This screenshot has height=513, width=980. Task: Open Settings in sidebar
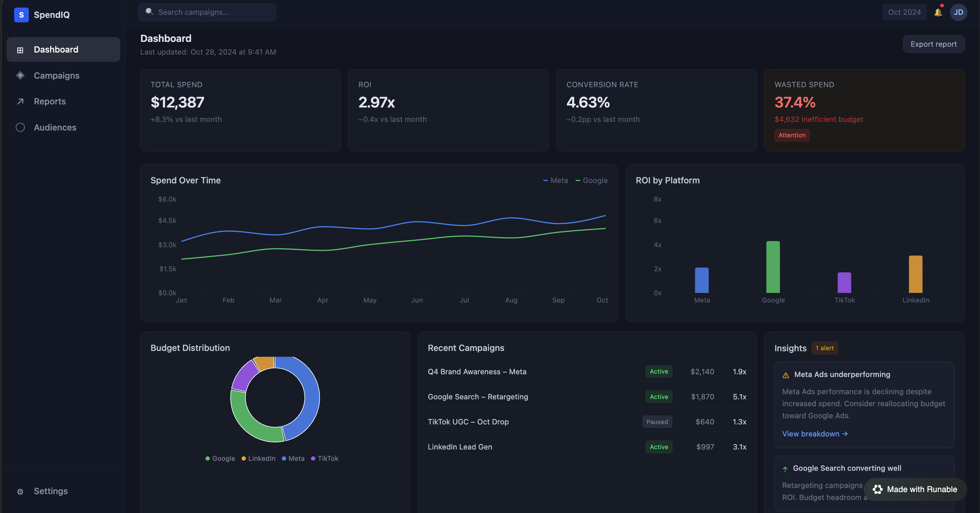pos(63,491)
